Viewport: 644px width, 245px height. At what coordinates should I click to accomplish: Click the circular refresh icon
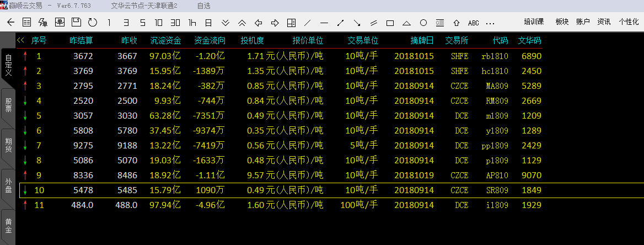93,23
